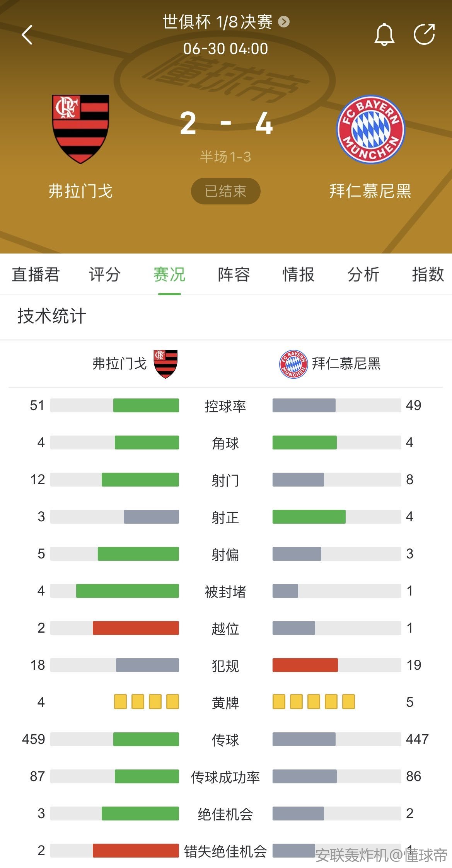
Task: Tap the small Bayern crest in statistics header
Action: (293, 364)
